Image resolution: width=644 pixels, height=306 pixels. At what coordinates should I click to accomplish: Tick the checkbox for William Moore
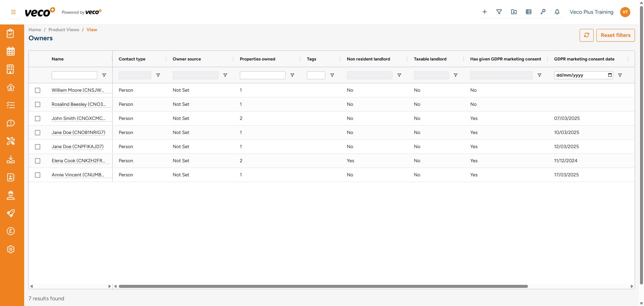coord(38,90)
